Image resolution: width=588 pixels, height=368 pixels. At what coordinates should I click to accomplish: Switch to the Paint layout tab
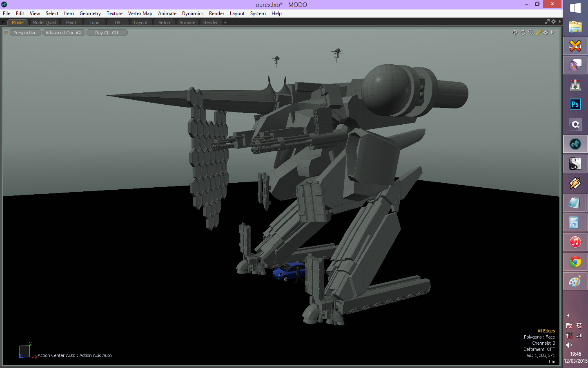71,22
